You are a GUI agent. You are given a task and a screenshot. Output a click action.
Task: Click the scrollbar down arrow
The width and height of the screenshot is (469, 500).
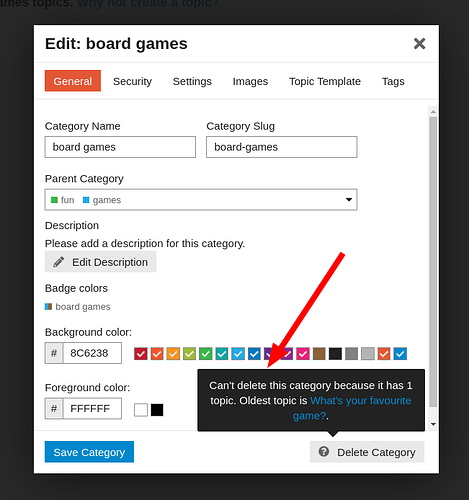pyautogui.click(x=433, y=424)
